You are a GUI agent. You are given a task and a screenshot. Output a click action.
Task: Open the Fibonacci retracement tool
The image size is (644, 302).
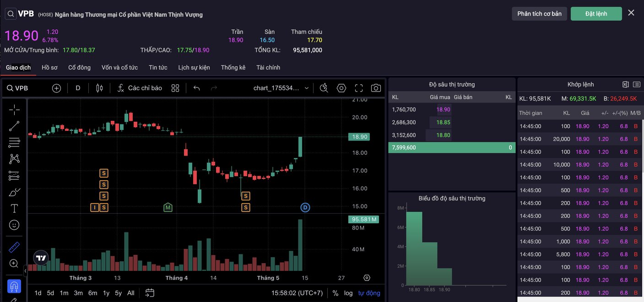14,142
